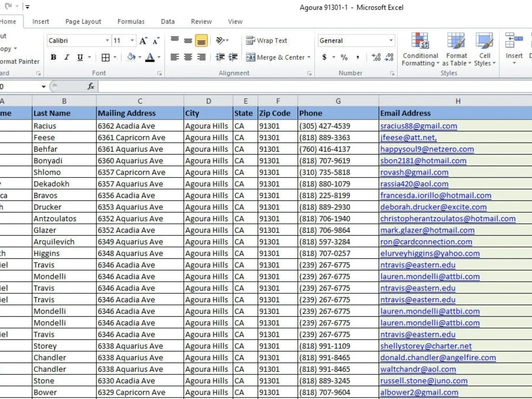Screen dimensions: 532x399
Task: Open happysoul9@netzero.com email link
Action: [427, 149]
